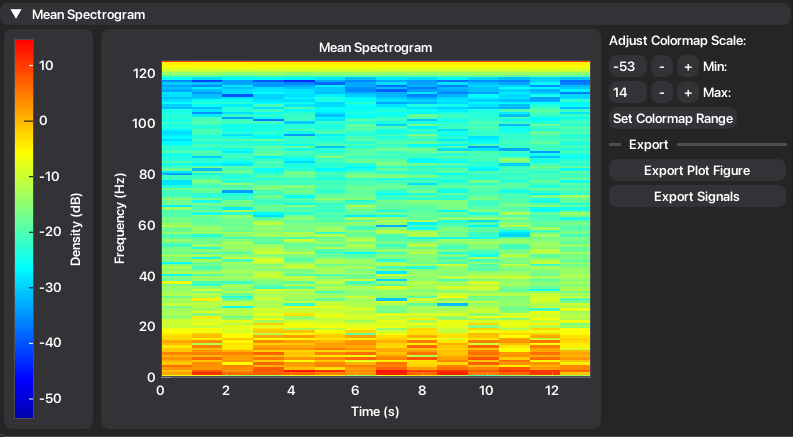
Task: Increase the Max colormap value
Action: [x=688, y=93]
